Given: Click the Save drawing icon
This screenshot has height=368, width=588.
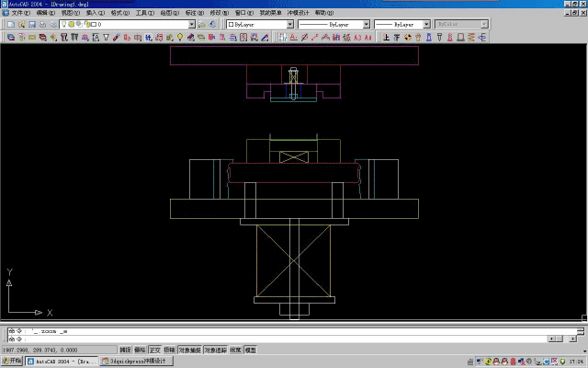Looking at the screenshot, I should pos(30,25).
